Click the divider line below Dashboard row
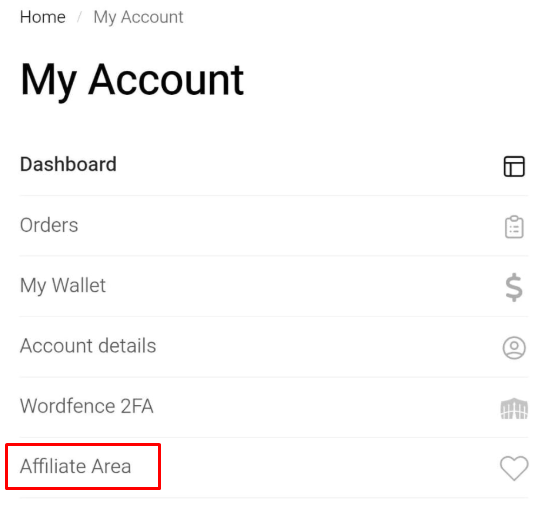This screenshot has width=544, height=516. click(274, 195)
